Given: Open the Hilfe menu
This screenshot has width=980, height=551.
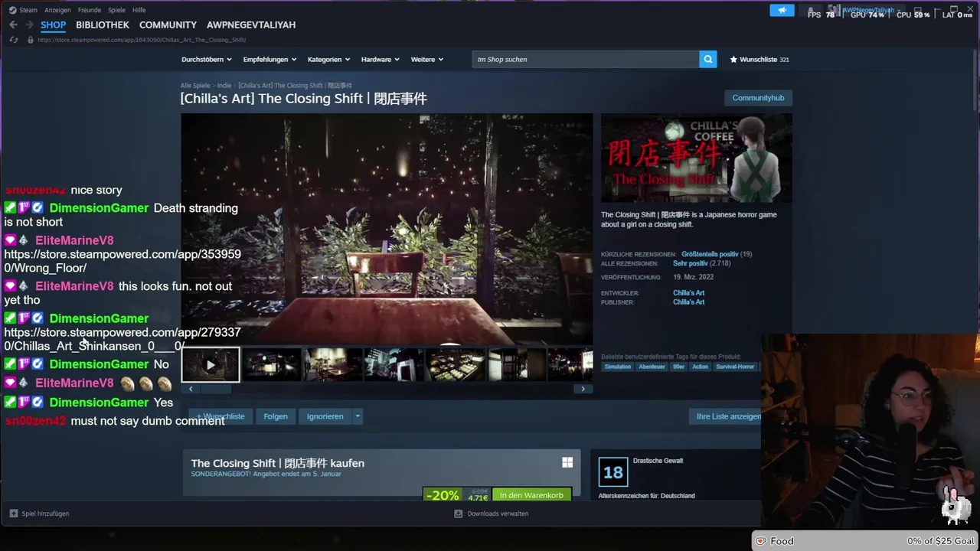Looking at the screenshot, I should [x=139, y=10].
